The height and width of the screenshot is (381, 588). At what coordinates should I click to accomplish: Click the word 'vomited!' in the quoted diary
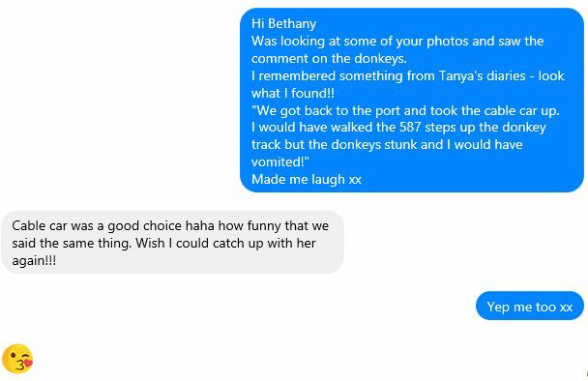279,161
